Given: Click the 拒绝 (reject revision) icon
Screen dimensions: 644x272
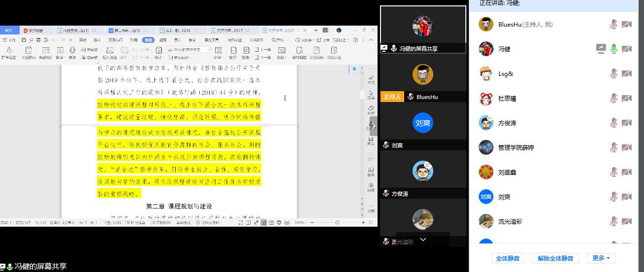Looking at the screenshot, I should point(246,50).
